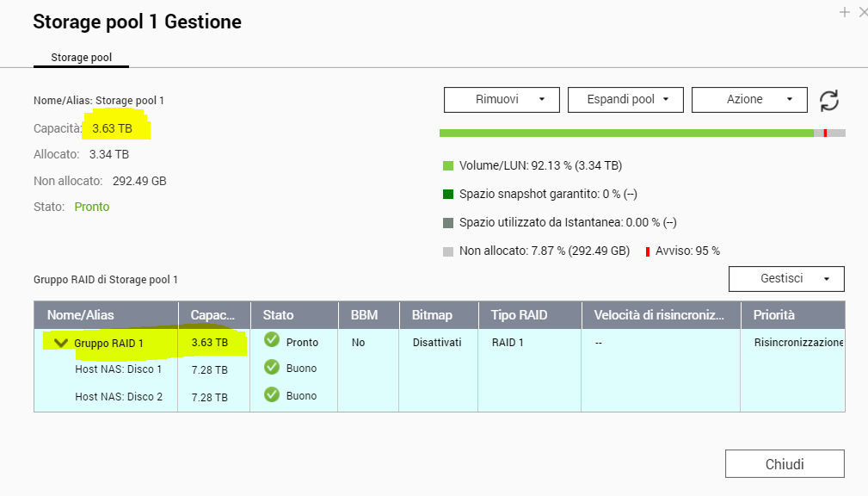Click green check icon for Disco 1

[x=272, y=367]
